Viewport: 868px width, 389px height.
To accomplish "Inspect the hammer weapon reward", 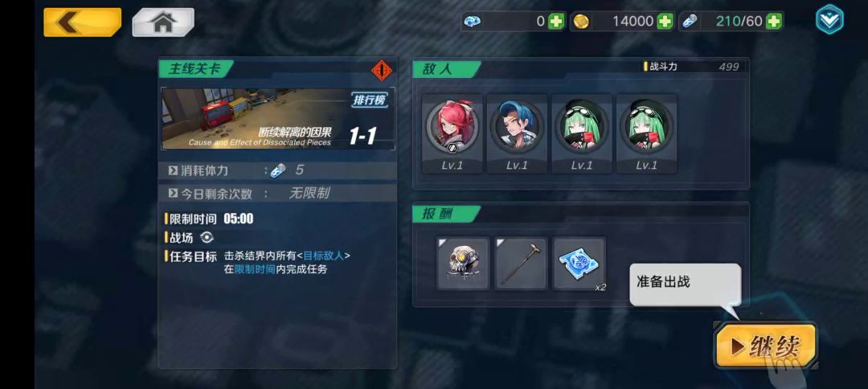I will tap(521, 263).
